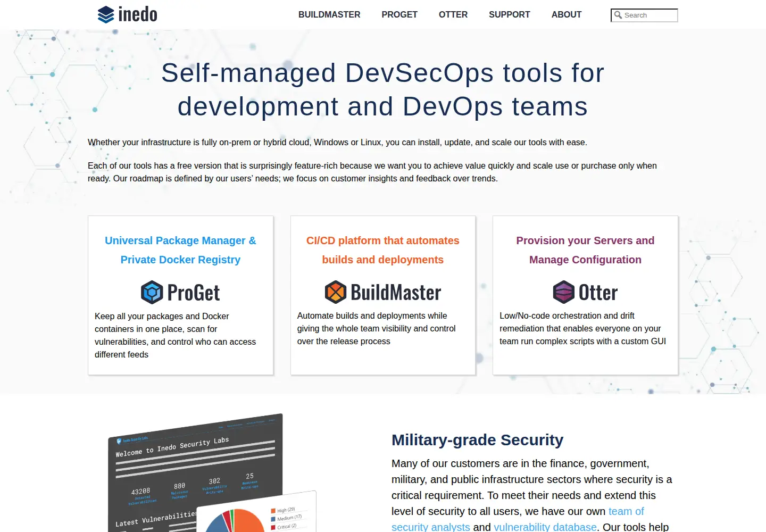Image resolution: width=766 pixels, height=532 pixels.
Task: Click the Otter wordmark text
Action: click(x=598, y=293)
